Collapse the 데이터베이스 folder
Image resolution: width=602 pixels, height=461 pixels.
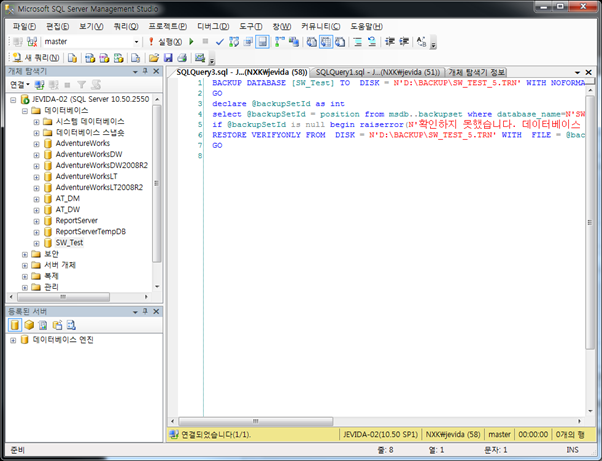[x=25, y=111]
